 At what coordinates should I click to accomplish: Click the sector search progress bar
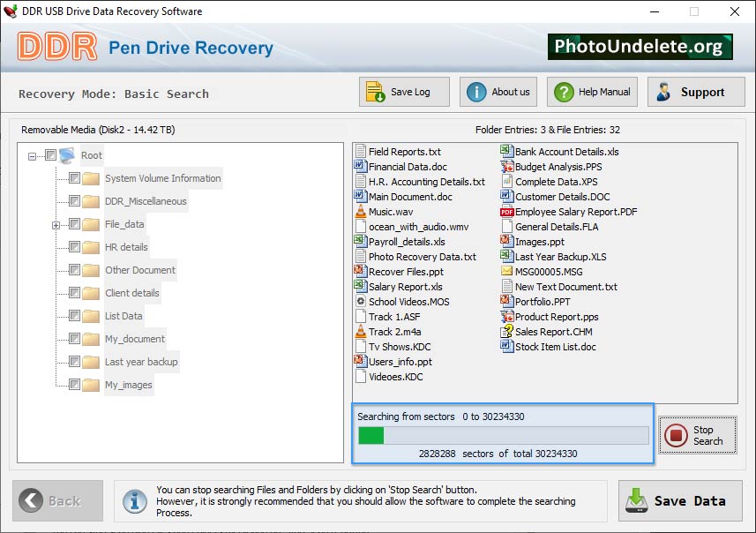tap(504, 435)
